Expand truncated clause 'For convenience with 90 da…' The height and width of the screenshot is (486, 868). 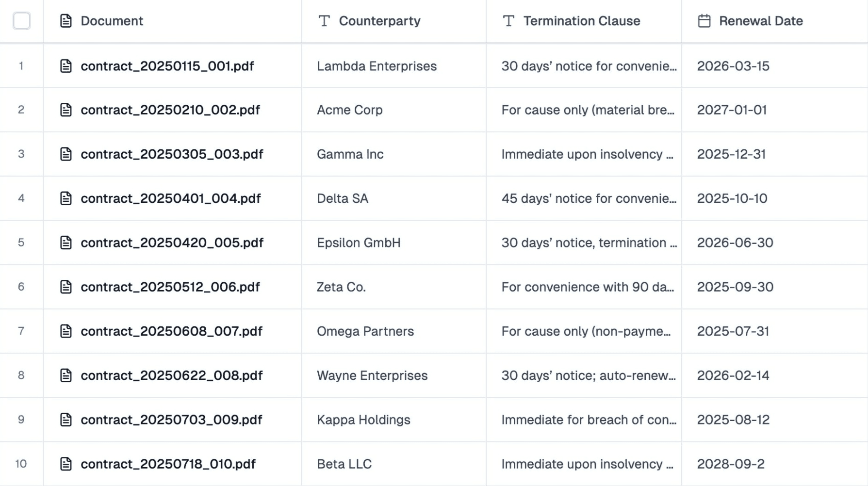[588, 287]
